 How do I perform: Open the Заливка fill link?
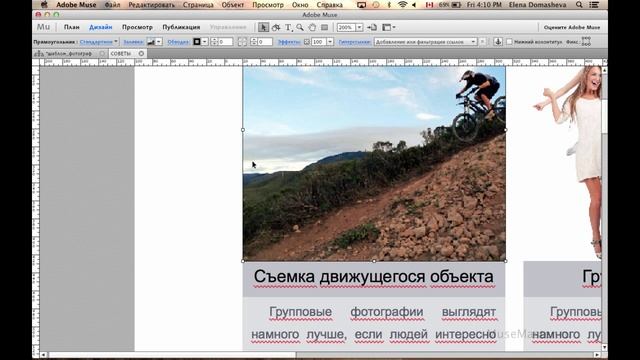point(133,42)
